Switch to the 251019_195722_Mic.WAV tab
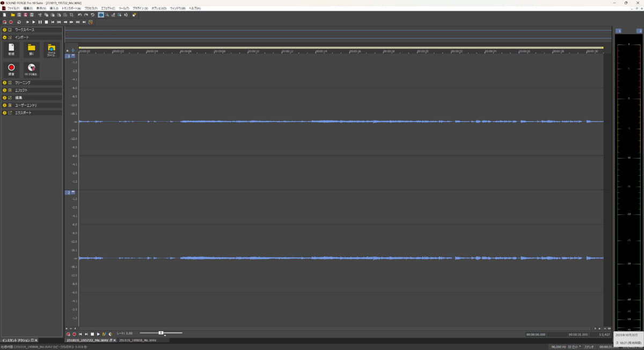Viewport: 644px width, 350px height. (x=87, y=340)
